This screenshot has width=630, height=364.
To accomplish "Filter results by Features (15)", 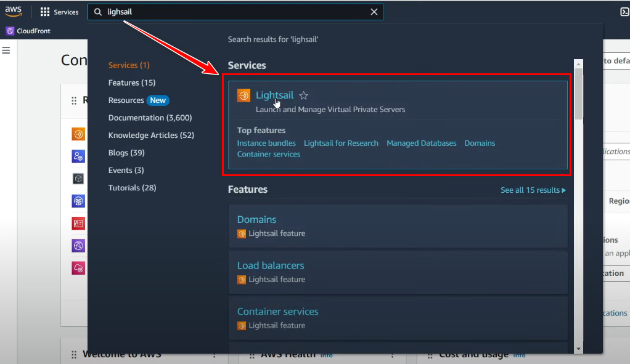I will click(x=132, y=83).
